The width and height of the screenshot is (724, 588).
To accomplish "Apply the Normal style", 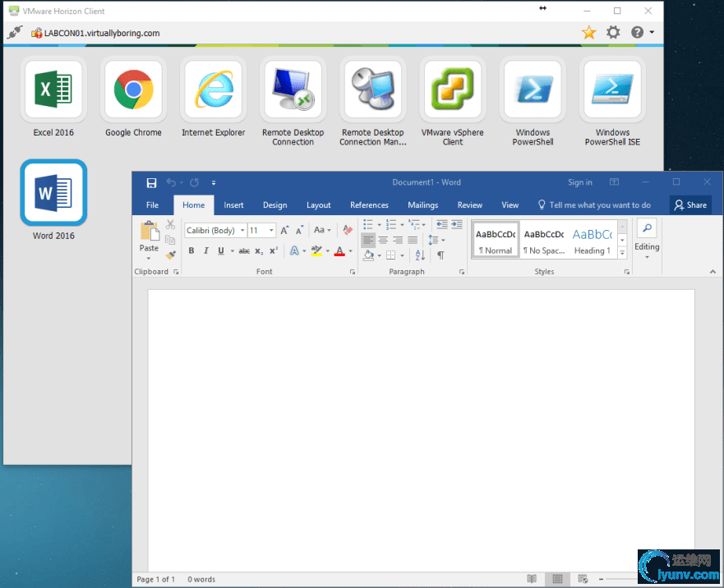I will (496, 241).
